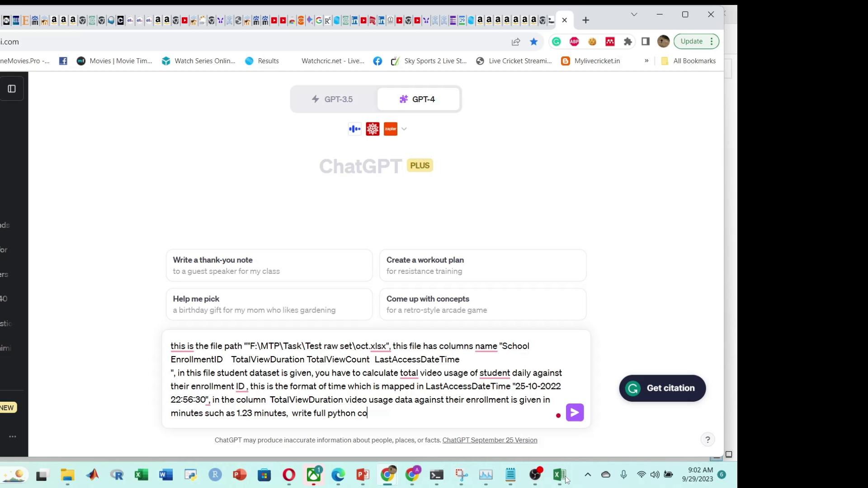Open Opera browser from the taskbar

pyautogui.click(x=289, y=475)
